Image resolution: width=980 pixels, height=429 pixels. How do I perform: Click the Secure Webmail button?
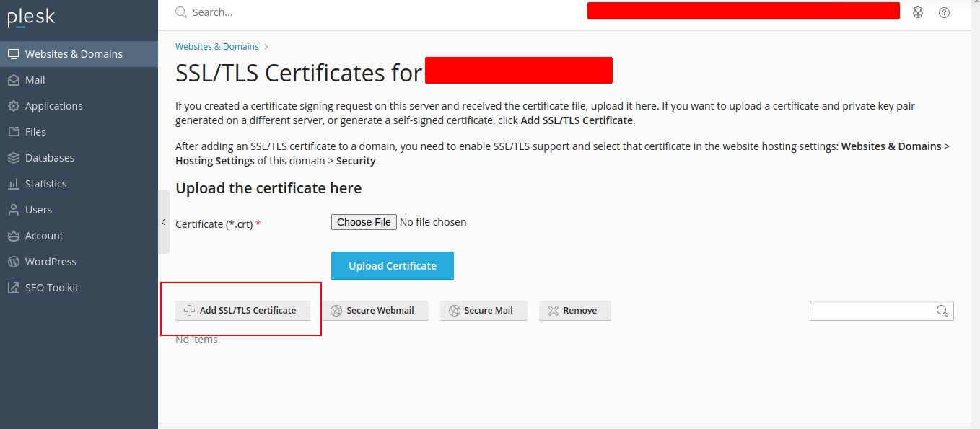pyautogui.click(x=375, y=311)
